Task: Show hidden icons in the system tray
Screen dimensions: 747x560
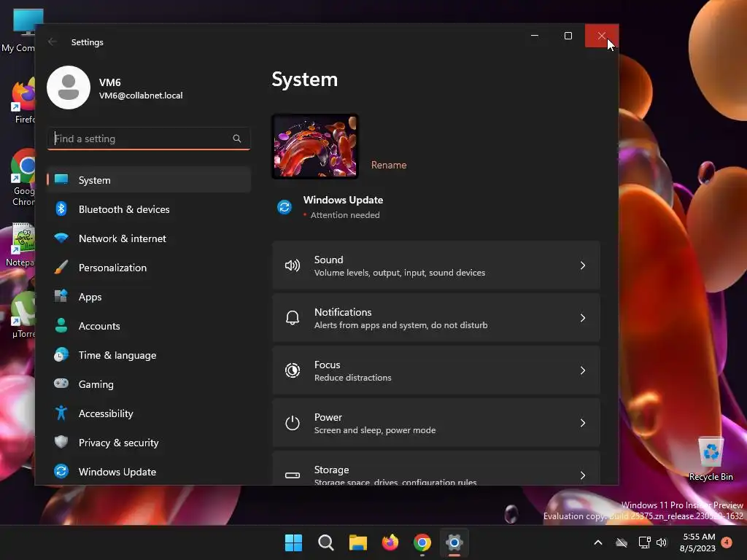Action: click(598, 542)
